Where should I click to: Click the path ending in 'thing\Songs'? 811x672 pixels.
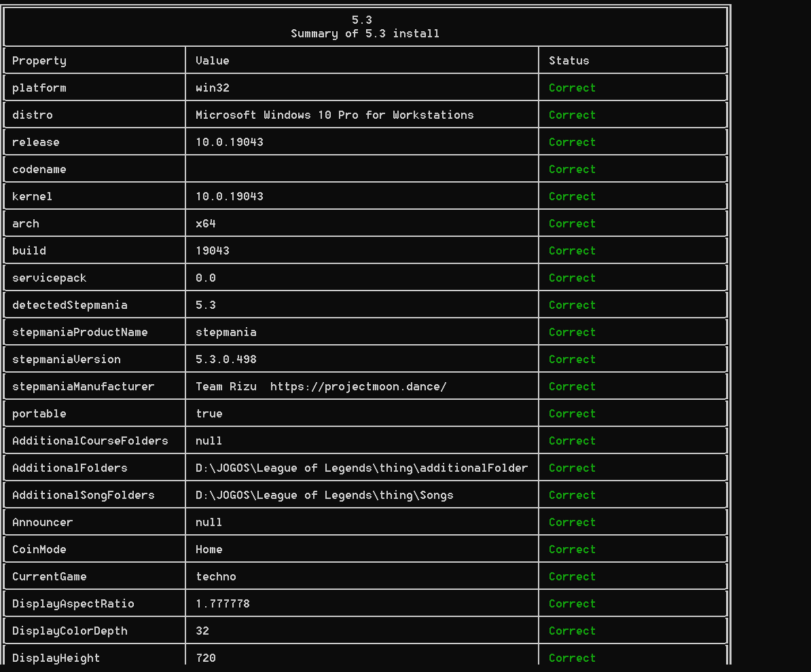pyautogui.click(x=324, y=496)
